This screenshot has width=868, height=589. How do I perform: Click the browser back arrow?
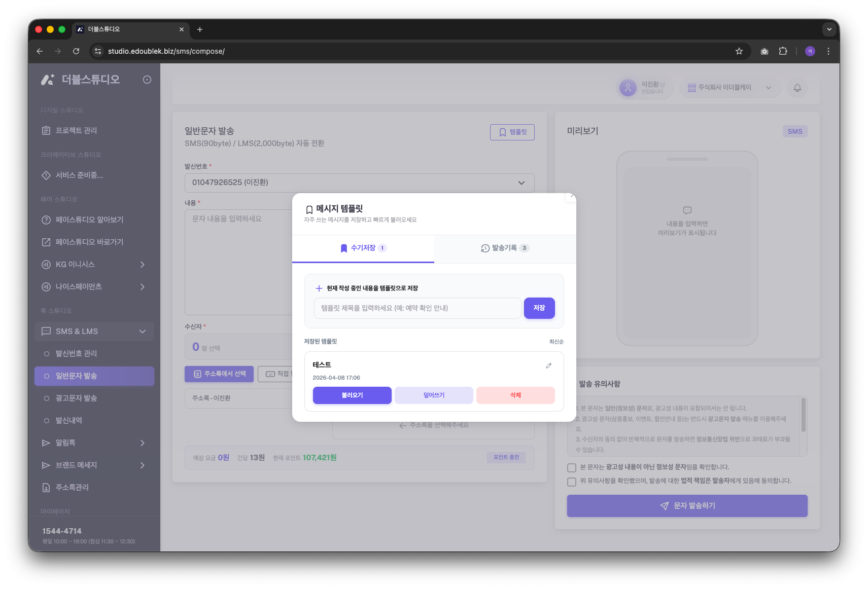coord(40,51)
